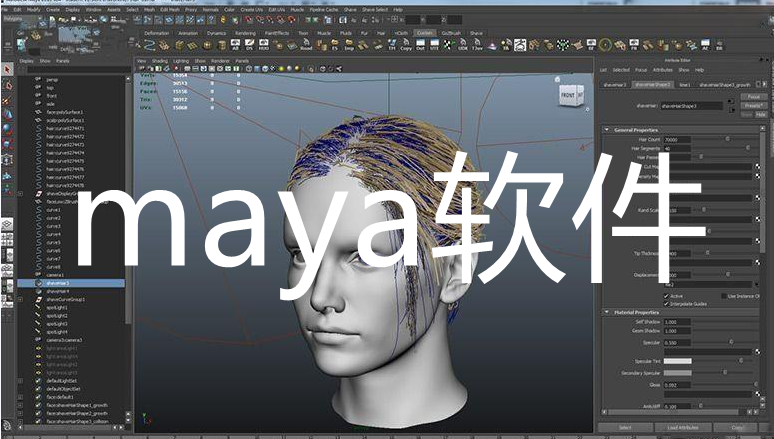Click the Focus button in Attribute Editor
The width and height of the screenshot is (774, 439).
pyautogui.click(x=753, y=97)
